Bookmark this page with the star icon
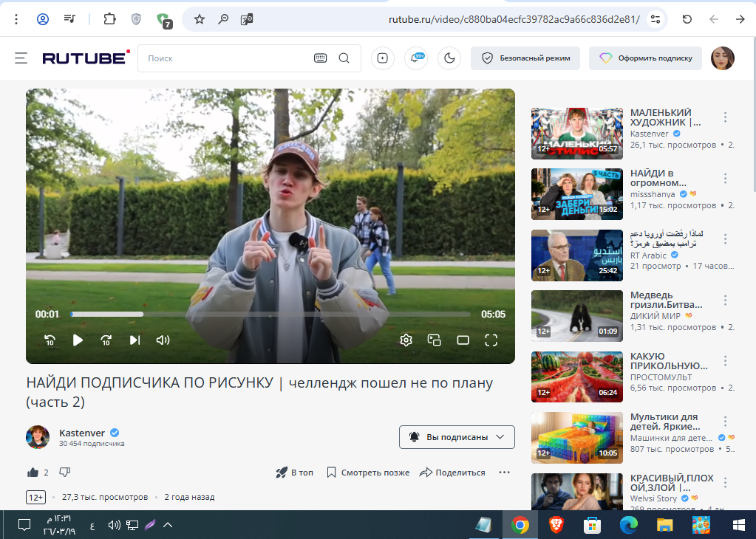 click(x=199, y=19)
